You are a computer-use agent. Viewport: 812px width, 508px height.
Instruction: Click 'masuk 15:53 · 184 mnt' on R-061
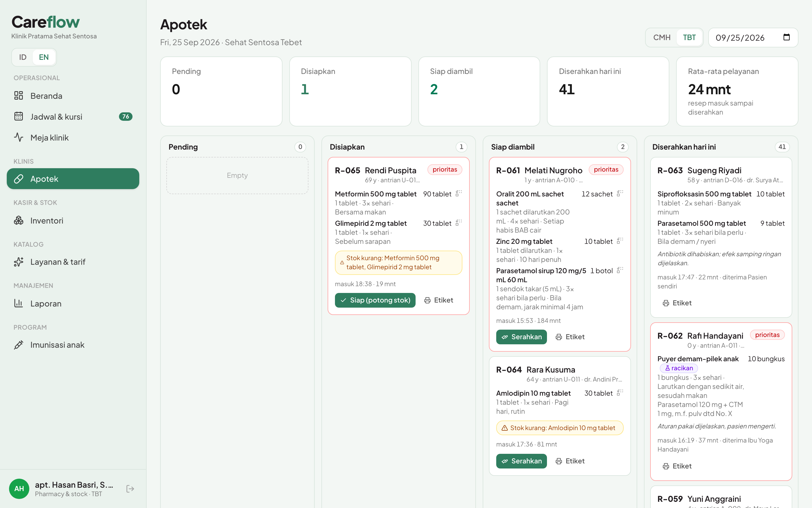click(x=528, y=321)
